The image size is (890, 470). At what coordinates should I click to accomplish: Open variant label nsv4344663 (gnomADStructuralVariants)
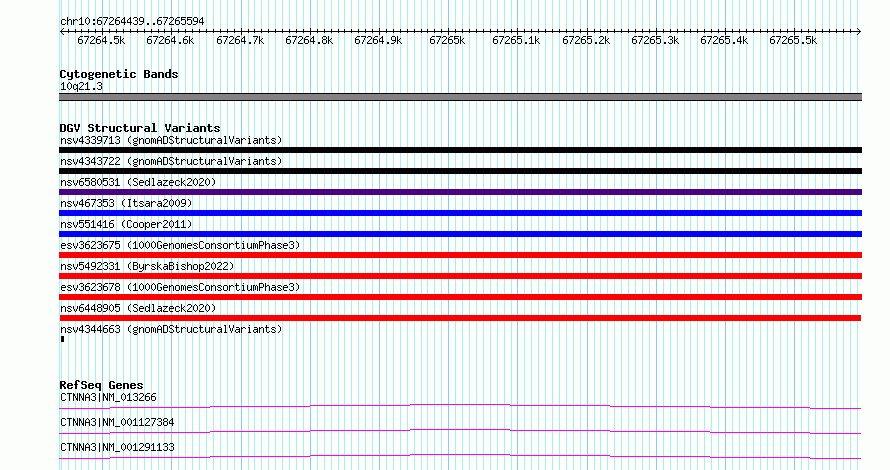(171, 329)
